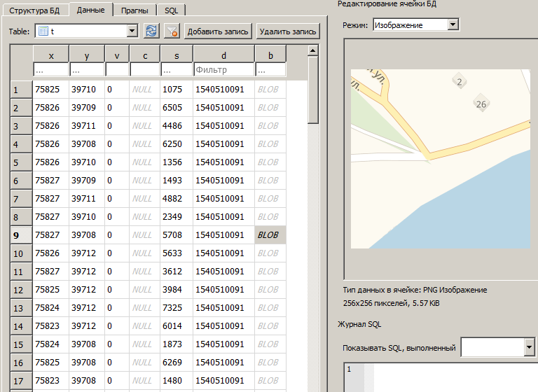Click the cell with value 6505

[x=177, y=108]
